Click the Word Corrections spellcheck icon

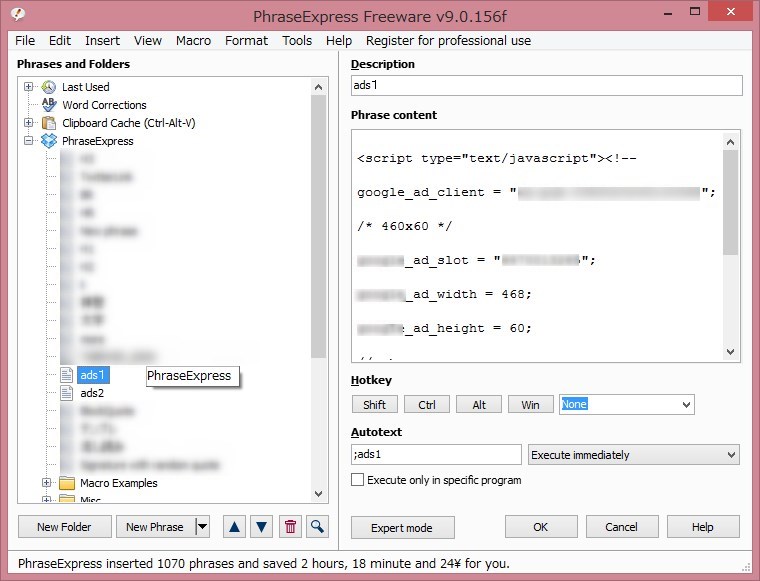tap(48, 105)
